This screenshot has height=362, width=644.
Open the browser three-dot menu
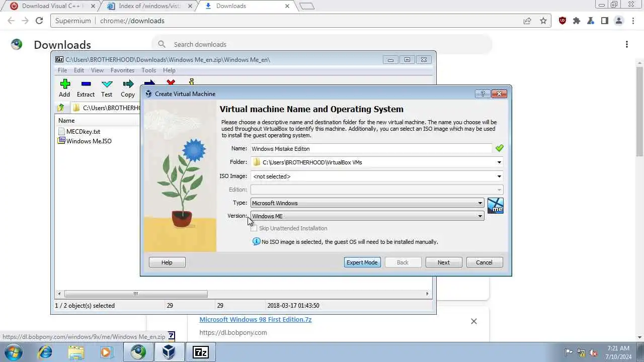[x=633, y=21]
